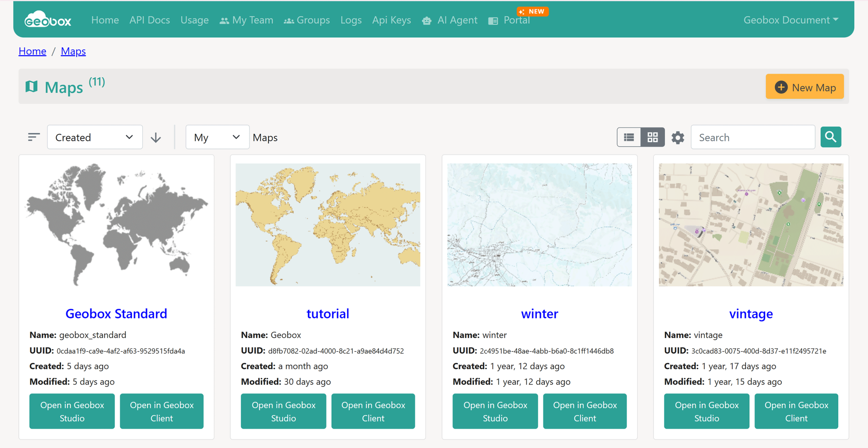Open the AI Agent page
This screenshot has height=448, width=868.
click(x=450, y=20)
